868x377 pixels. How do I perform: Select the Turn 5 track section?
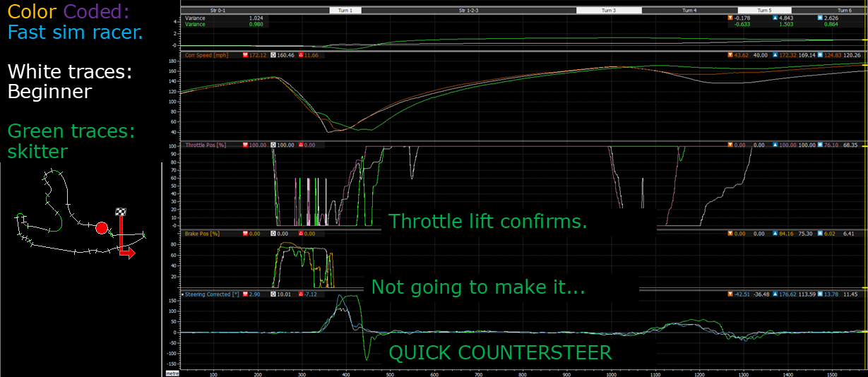click(x=764, y=11)
